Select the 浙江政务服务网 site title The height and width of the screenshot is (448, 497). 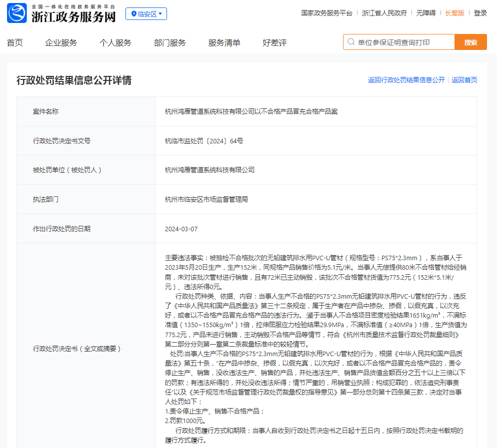(x=73, y=17)
